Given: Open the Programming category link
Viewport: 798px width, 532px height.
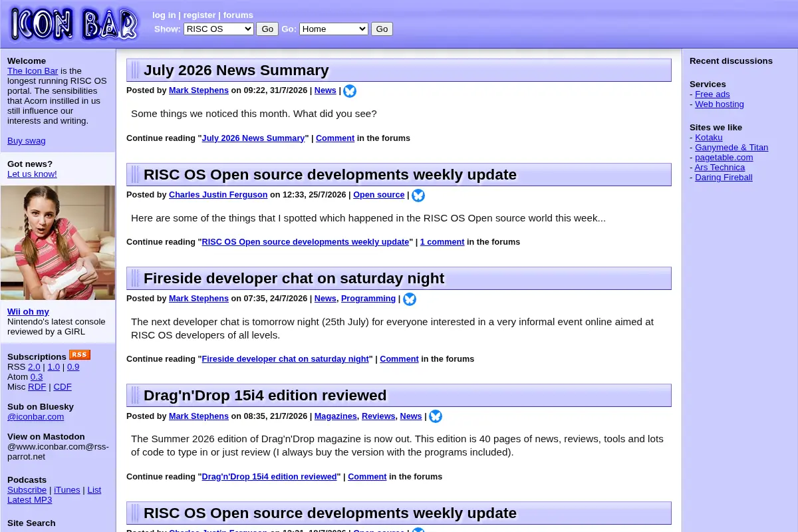Looking at the screenshot, I should click(368, 298).
